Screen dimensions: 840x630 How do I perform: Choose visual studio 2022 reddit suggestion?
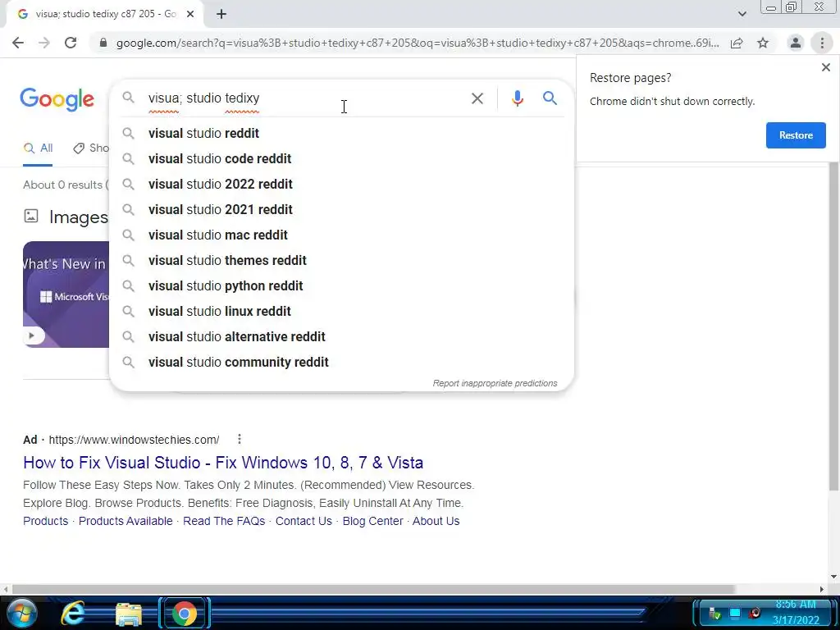tap(341, 184)
